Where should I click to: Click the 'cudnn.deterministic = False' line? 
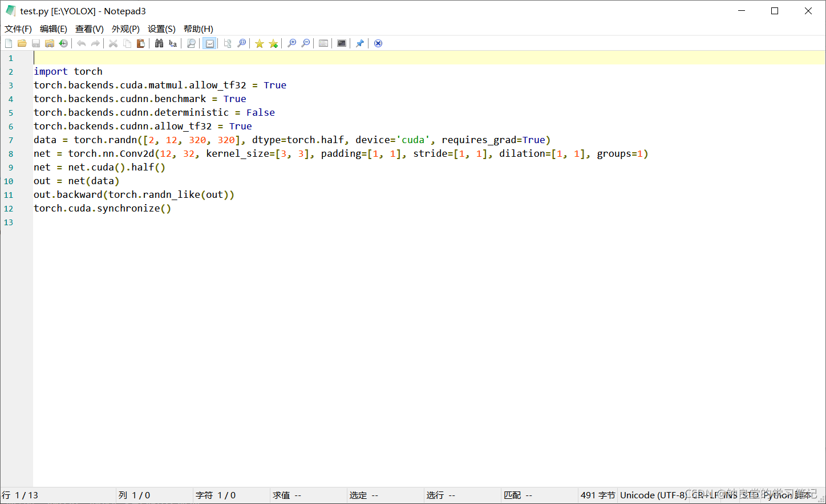(154, 112)
